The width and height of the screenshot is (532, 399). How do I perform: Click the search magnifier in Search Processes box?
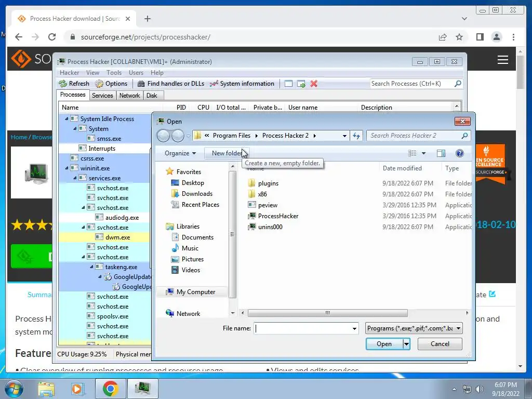pyautogui.click(x=458, y=83)
